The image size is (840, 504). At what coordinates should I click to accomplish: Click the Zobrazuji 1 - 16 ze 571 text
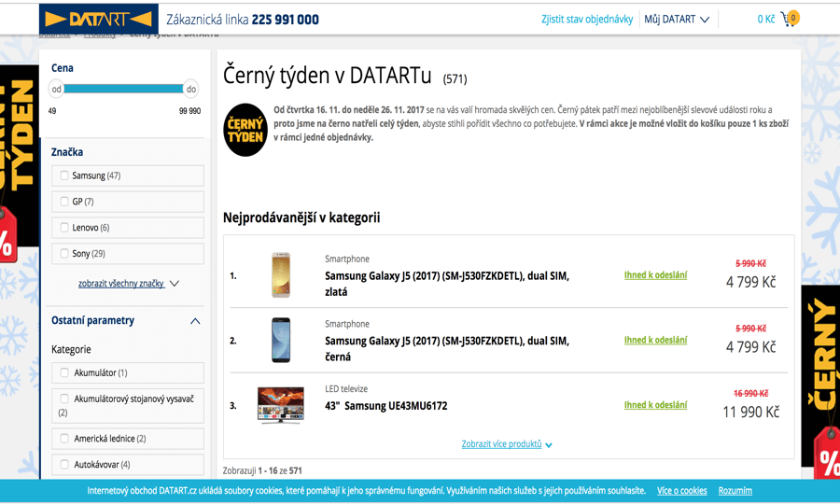point(262,470)
